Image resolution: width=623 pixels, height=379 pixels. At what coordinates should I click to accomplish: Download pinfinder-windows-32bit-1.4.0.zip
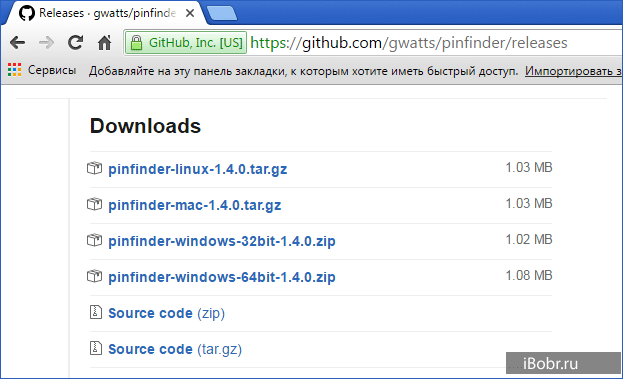[x=222, y=241]
